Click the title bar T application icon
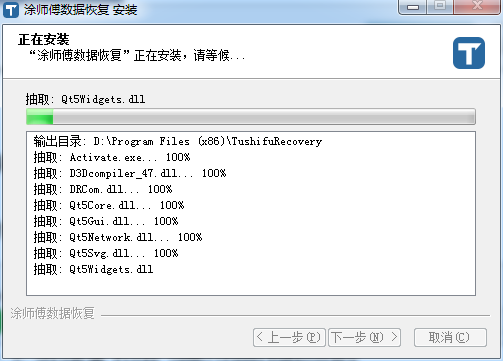Screen dimensions: 503x361 click(x=11, y=10)
